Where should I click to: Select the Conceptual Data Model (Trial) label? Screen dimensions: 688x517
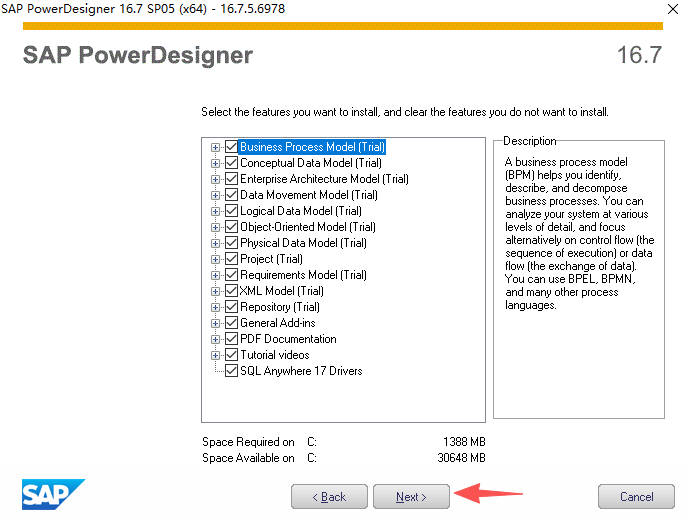click(x=311, y=163)
